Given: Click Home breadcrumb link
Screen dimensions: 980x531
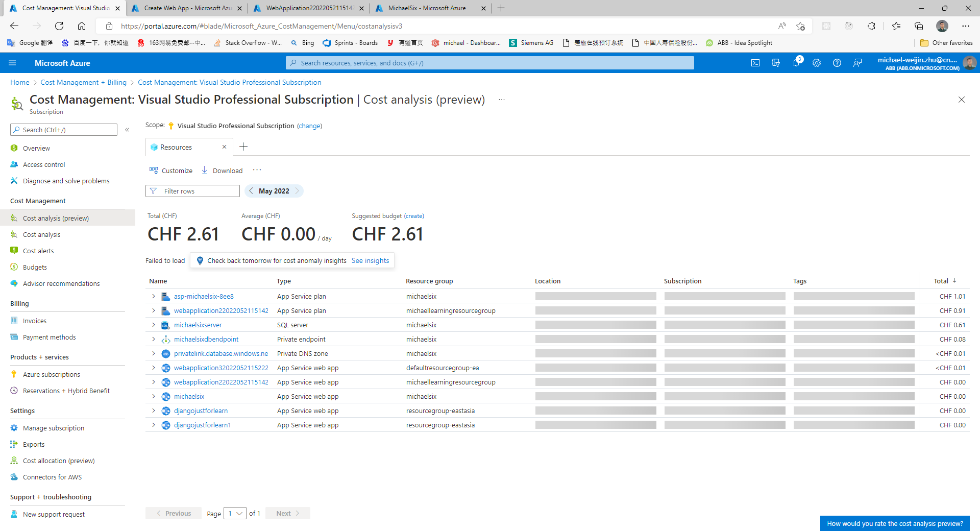Looking at the screenshot, I should point(20,82).
